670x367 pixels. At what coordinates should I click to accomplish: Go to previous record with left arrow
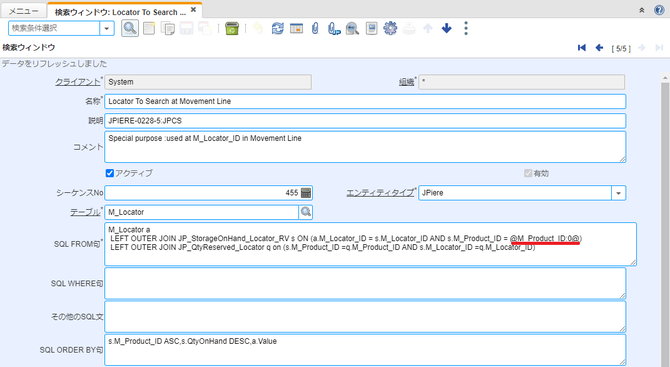tap(599, 48)
